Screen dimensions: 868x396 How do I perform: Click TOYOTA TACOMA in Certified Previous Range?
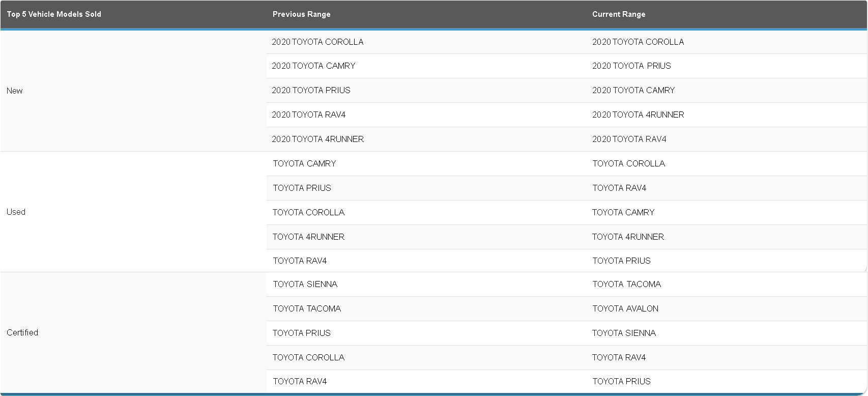click(x=306, y=308)
